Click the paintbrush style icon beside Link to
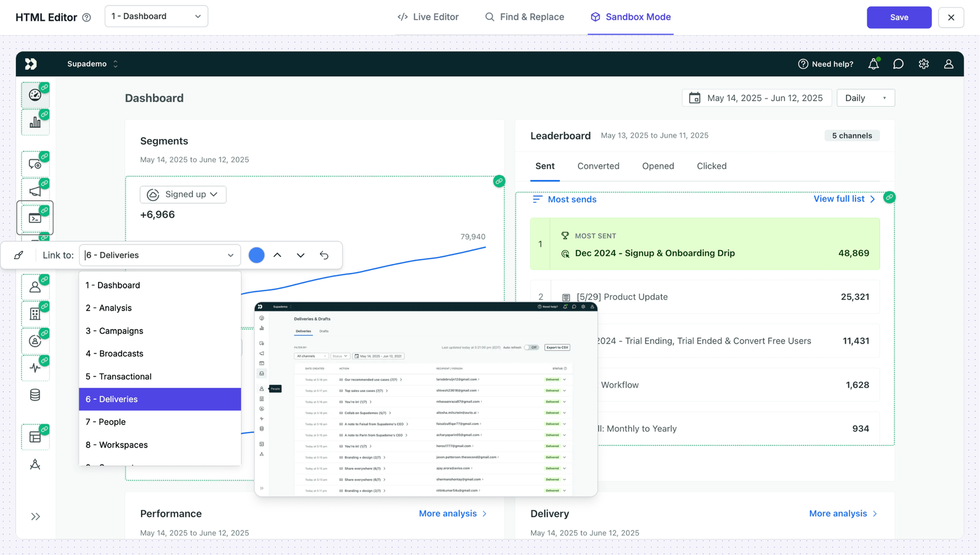This screenshot has width=980, height=555. pos(19,255)
